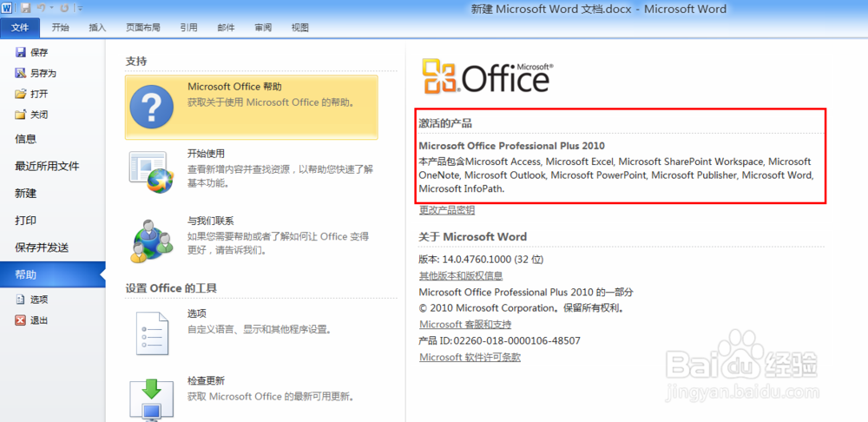Click the 与我们联系 (Contact us) title text

pos(210,221)
